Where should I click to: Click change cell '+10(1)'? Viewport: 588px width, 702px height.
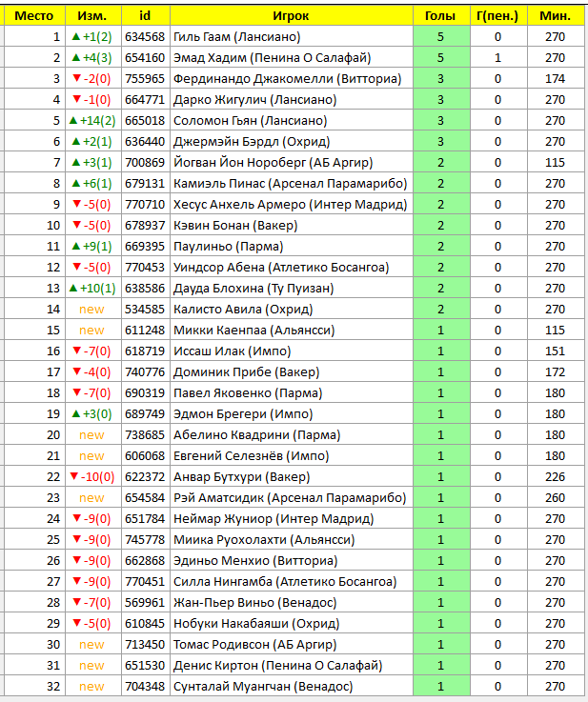tap(92, 289)
